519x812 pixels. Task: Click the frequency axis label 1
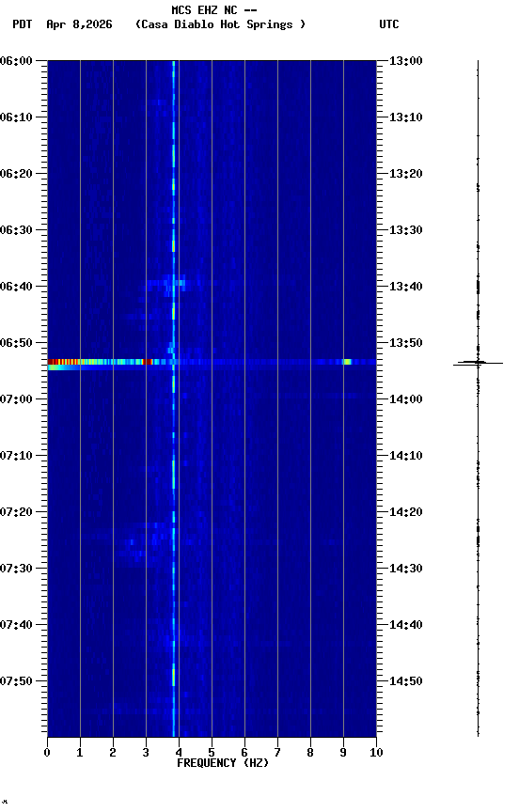[80, 753]
